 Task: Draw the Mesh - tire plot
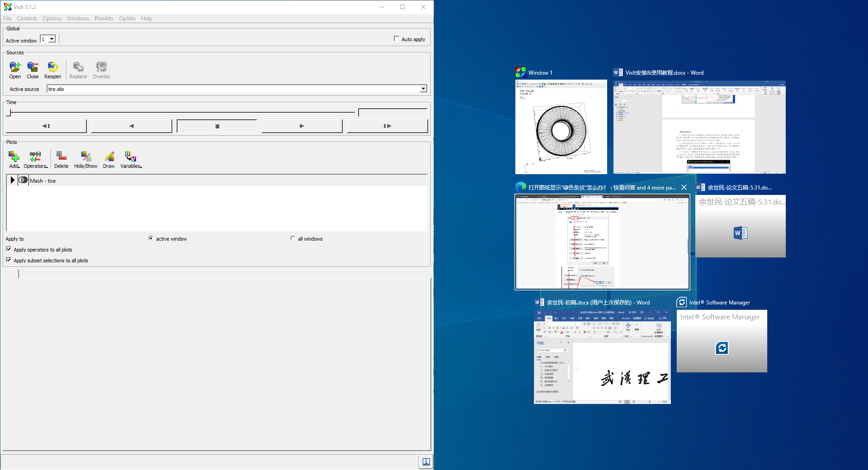[x=109, y=159]
